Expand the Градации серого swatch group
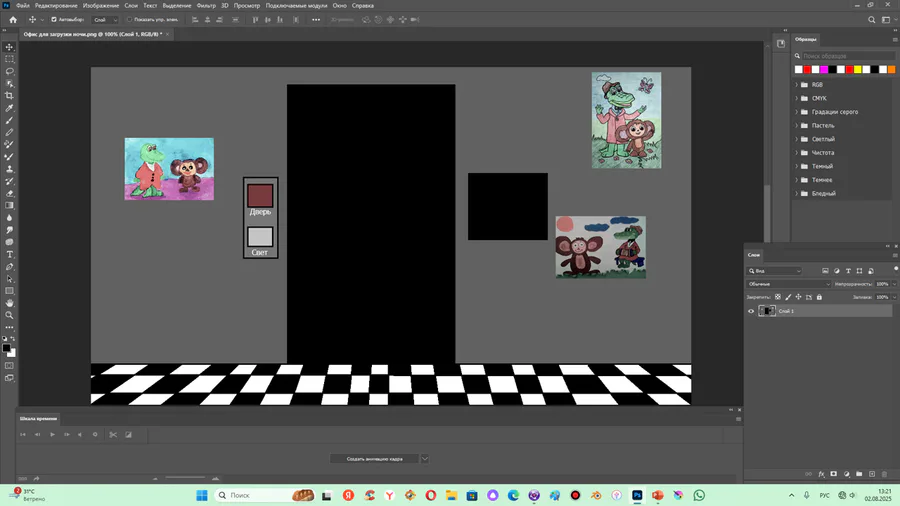900x506 pixels. [x=797, y=112]
